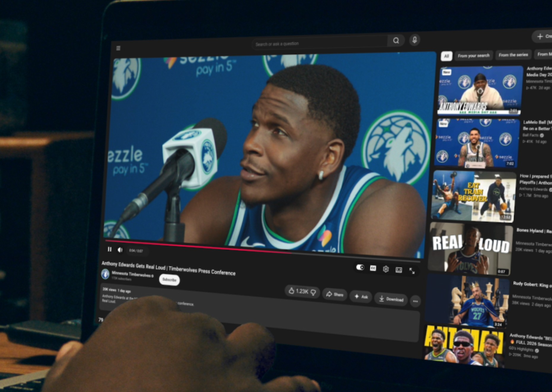
Task: Download the video
Action: click(x=391, y=299)
